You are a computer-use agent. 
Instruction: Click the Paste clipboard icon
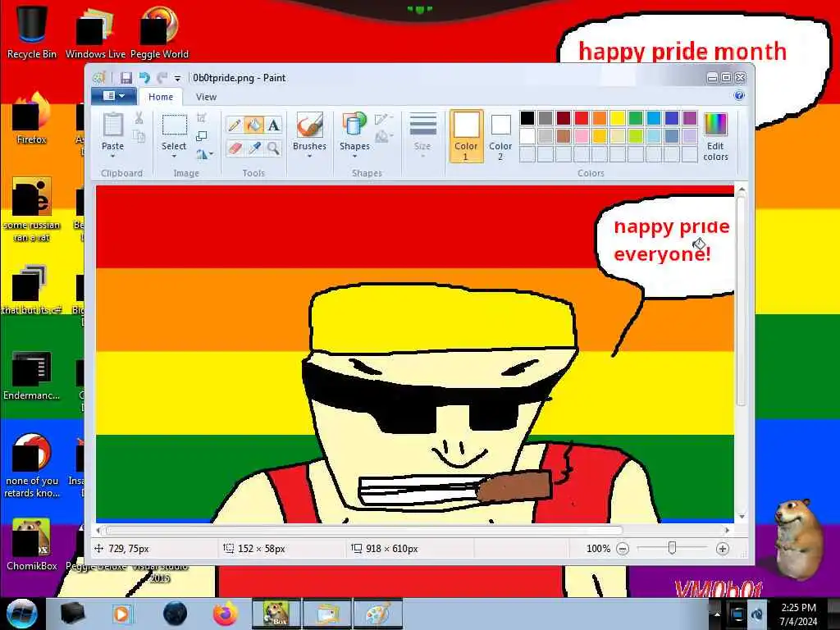[112, 126]
